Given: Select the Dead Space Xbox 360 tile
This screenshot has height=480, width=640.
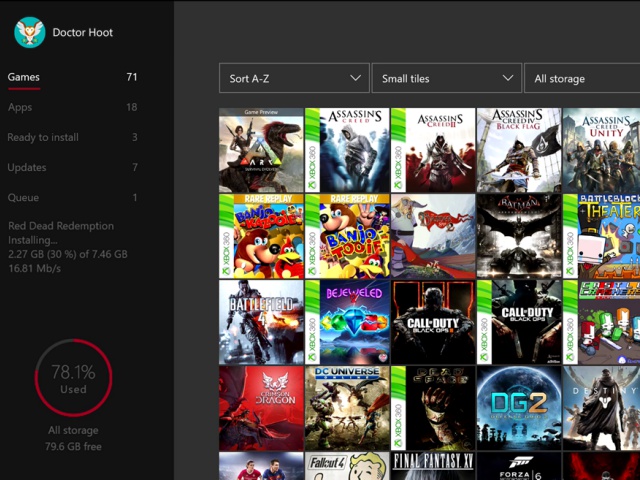Looking at the screenshot, I should pos(433,408).
